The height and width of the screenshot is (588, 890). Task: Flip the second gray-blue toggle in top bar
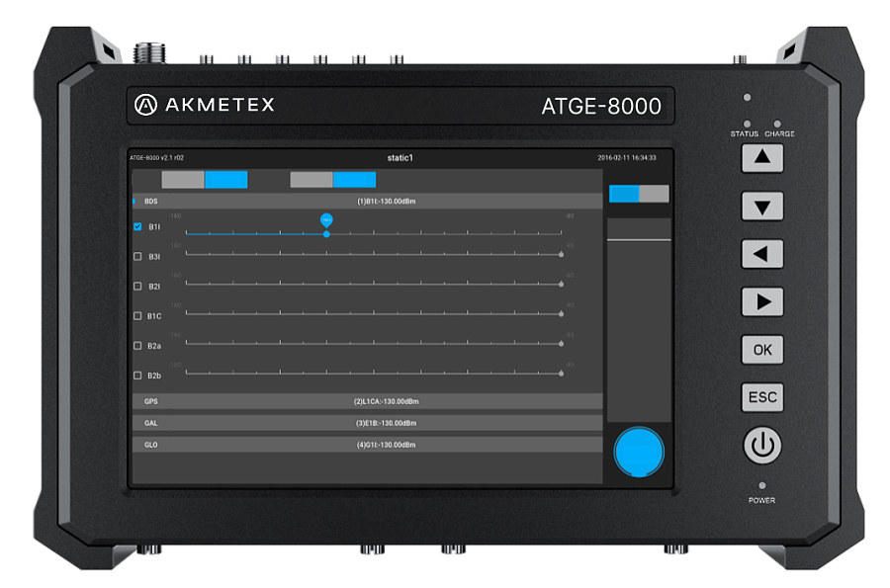332,180
